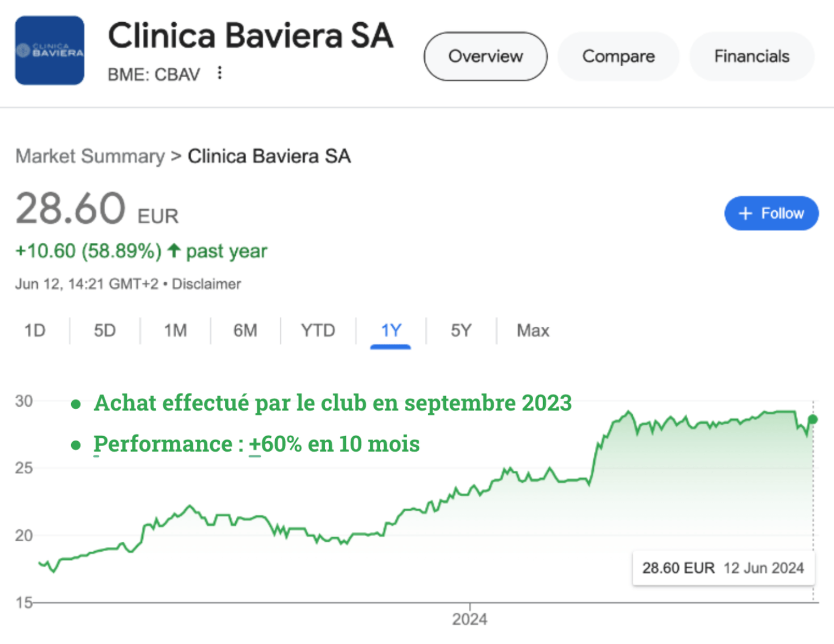Follow Clinica Baviera SA stock
This screenshot has width=834, height=644.
[771, 213]
